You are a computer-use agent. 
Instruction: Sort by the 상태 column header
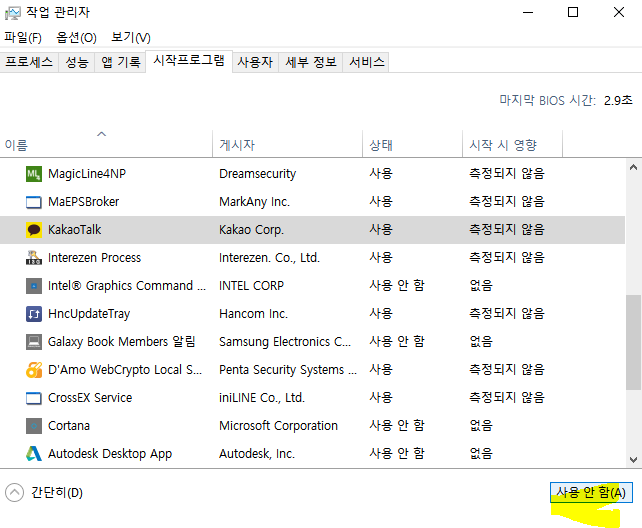tap(412, 144)
